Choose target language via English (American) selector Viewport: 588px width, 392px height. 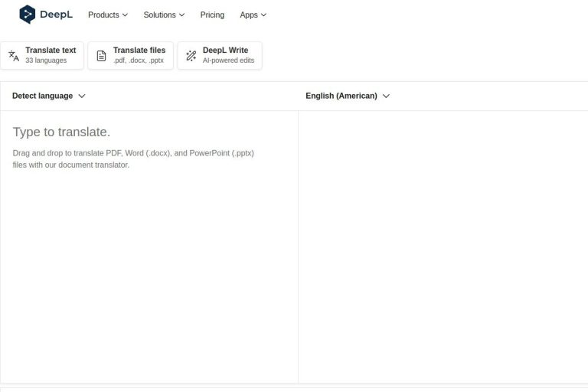point(347,96)
